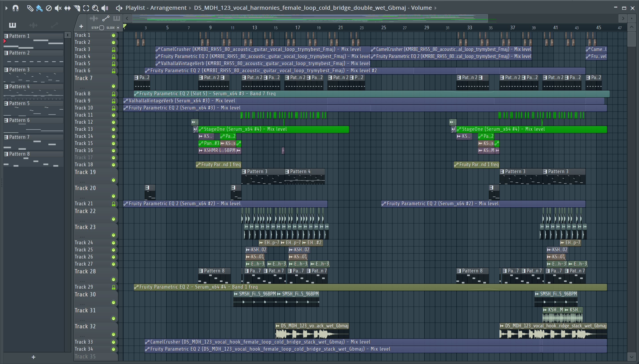639x364 pixels.
Task: Click the DS_MDH_123 vocal harmonies Volume breadcrumb
Action: [x=313, y=8]
